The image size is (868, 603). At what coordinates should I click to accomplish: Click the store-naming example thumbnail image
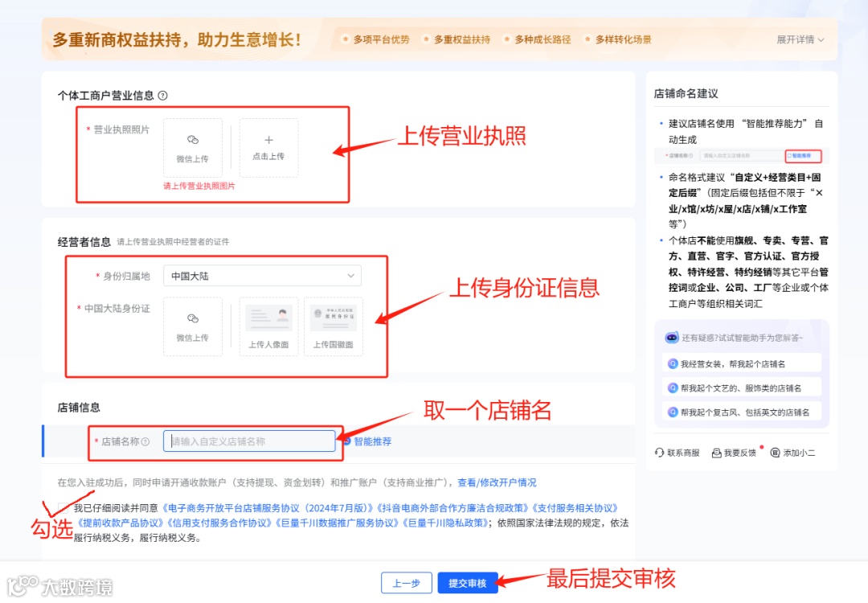coord(742,156)
